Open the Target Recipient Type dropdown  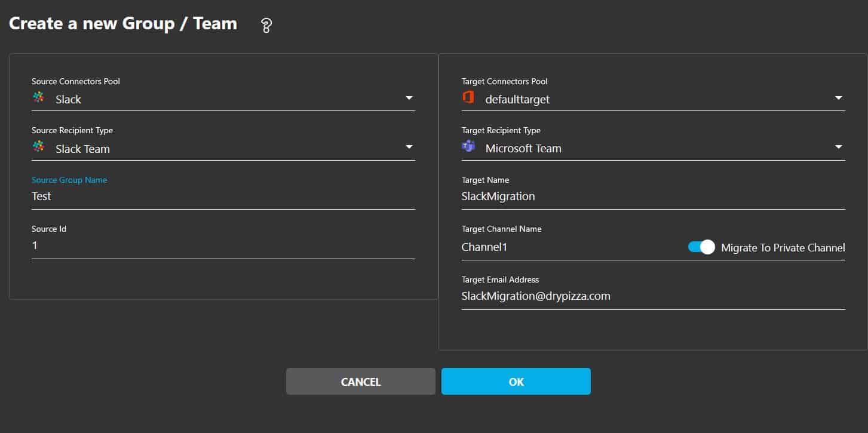pos(839,147)
